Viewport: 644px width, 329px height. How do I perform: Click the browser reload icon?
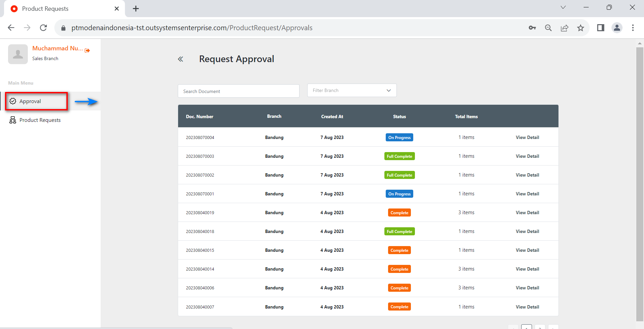pyautogui.click(x=43, y=28)
